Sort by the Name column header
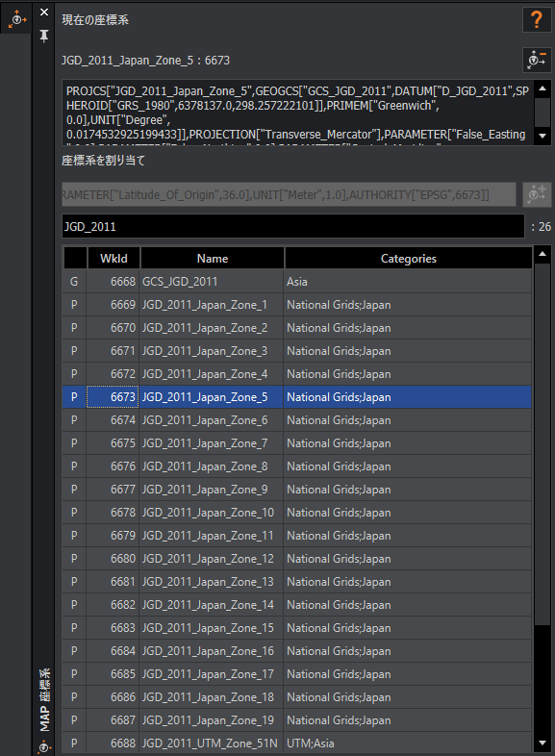 (x=213, y=259)
